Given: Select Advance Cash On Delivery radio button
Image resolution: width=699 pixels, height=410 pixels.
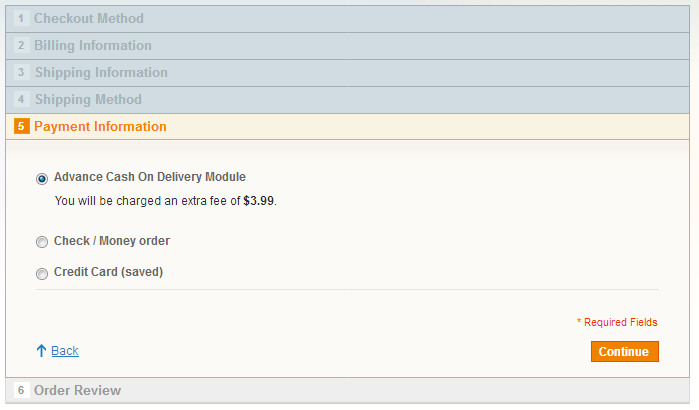Looking at the screenshot, I should pos(42,179).
